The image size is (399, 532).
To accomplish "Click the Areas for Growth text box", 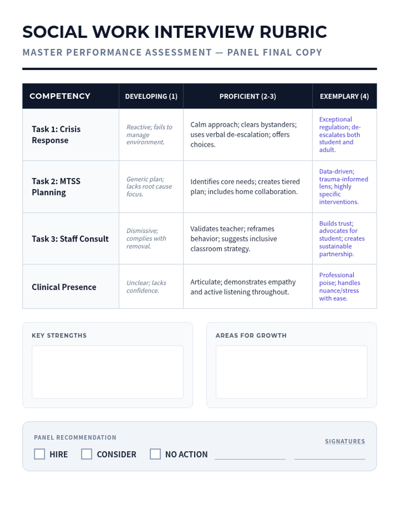I will tap(291, 372).
